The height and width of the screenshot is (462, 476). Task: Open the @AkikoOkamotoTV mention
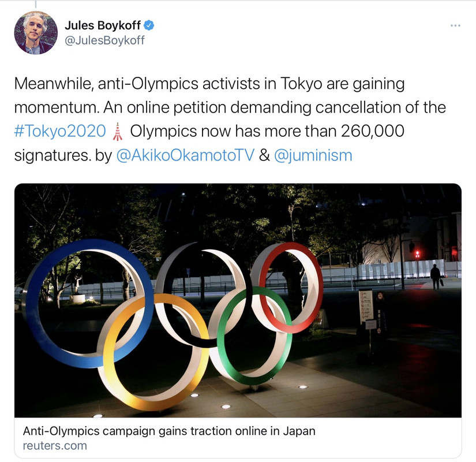pyautogui.click(x=185, y=155)
